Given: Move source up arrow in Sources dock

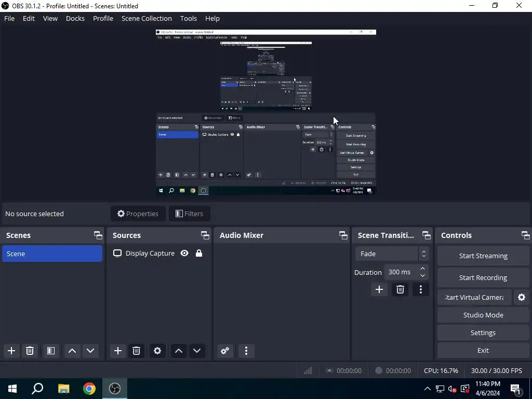Looking at the screenshot, I should tap(179, 351).
